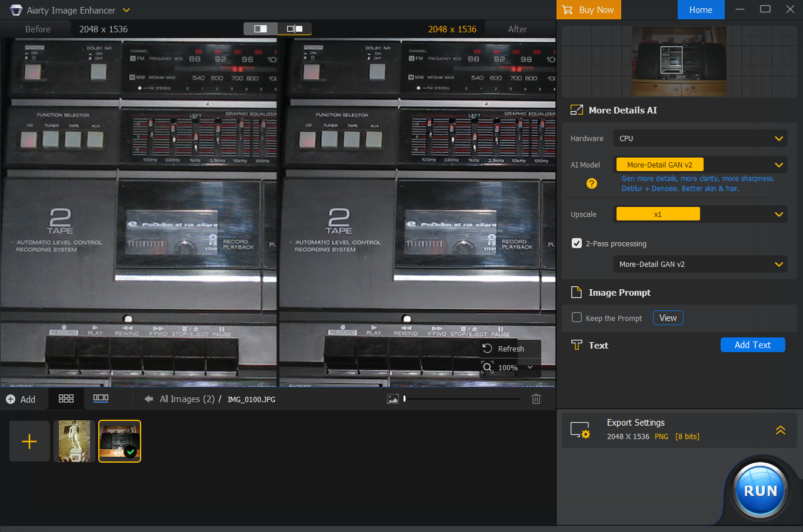The image size is (803, 532).
Task: Open the Aiarty Image Enhancer menu
Action: [x=126, y=10]
